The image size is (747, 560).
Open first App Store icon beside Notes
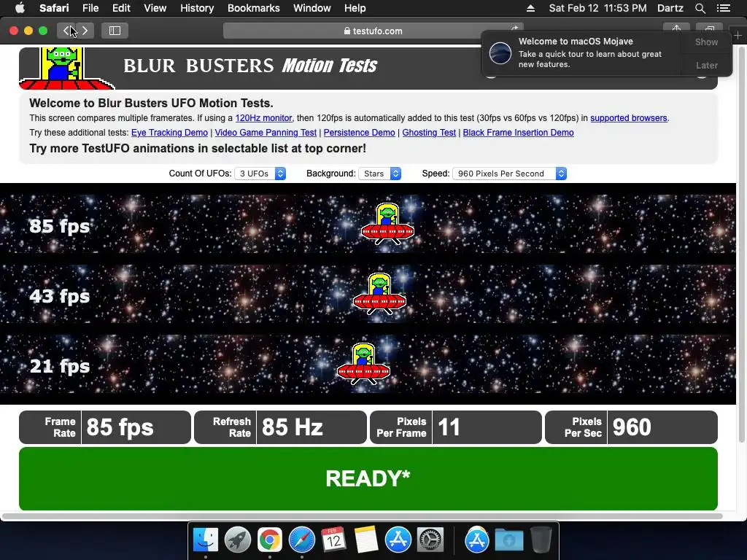[398, 540]
